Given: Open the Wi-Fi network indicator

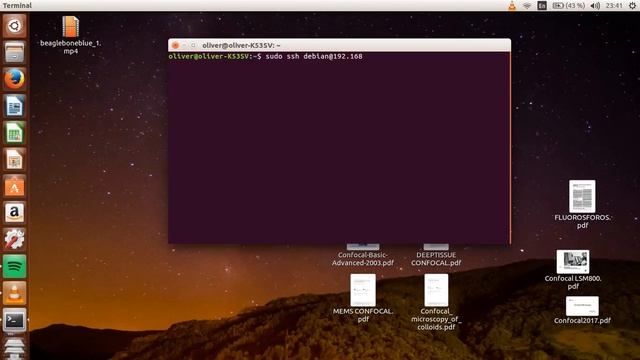Looking at the screenshot, I should click(x=527, y=5).
